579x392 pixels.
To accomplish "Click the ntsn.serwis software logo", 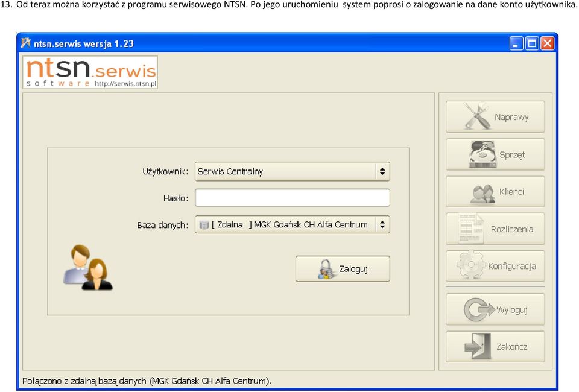I will pos(90,72).
